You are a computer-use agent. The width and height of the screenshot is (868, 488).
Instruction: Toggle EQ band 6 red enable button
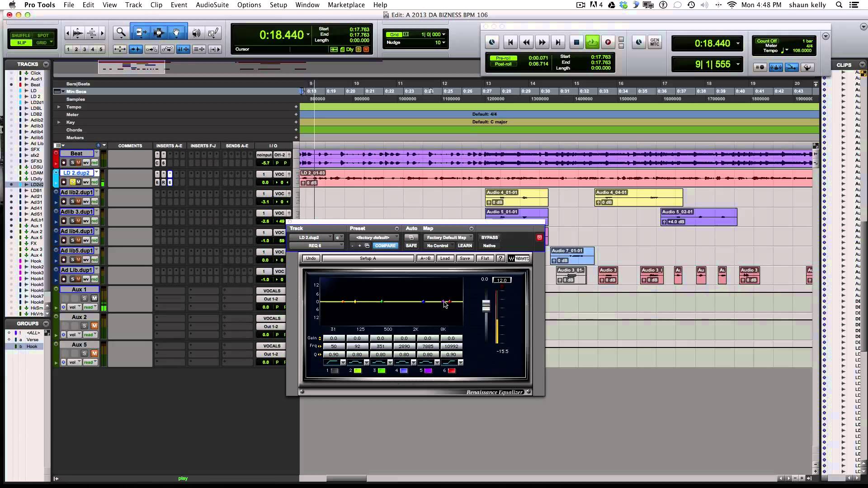click(x=451, y=371)
